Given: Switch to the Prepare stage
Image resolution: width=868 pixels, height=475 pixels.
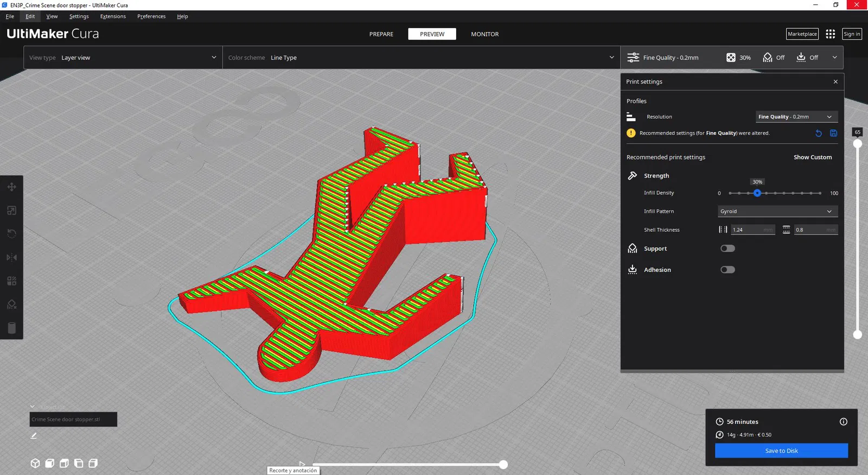Looking at the screenshot, I should (x=381, y=34).
